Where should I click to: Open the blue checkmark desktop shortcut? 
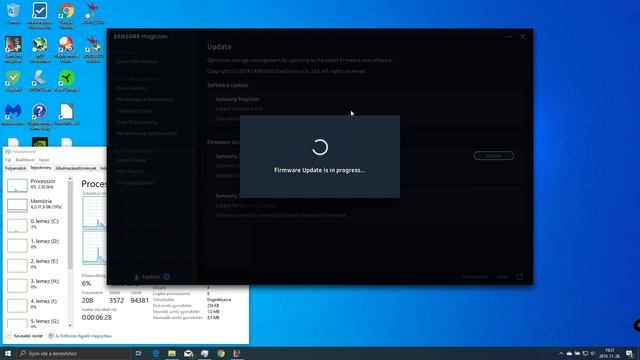coord(40,16)
